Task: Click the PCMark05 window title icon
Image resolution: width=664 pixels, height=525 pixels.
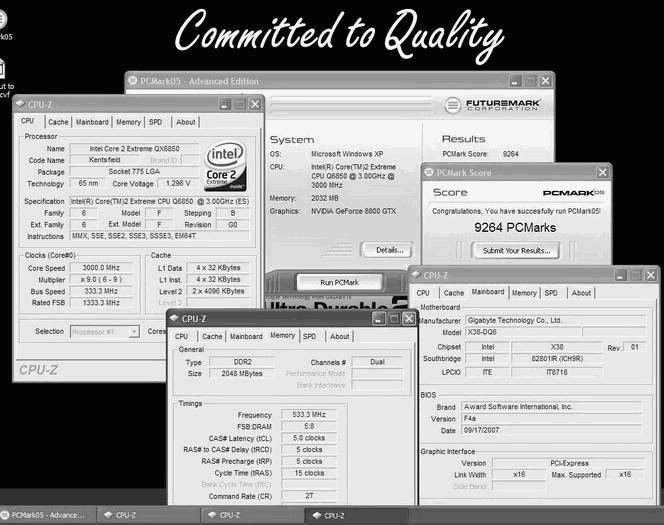Action: click(x=133, y=80)
